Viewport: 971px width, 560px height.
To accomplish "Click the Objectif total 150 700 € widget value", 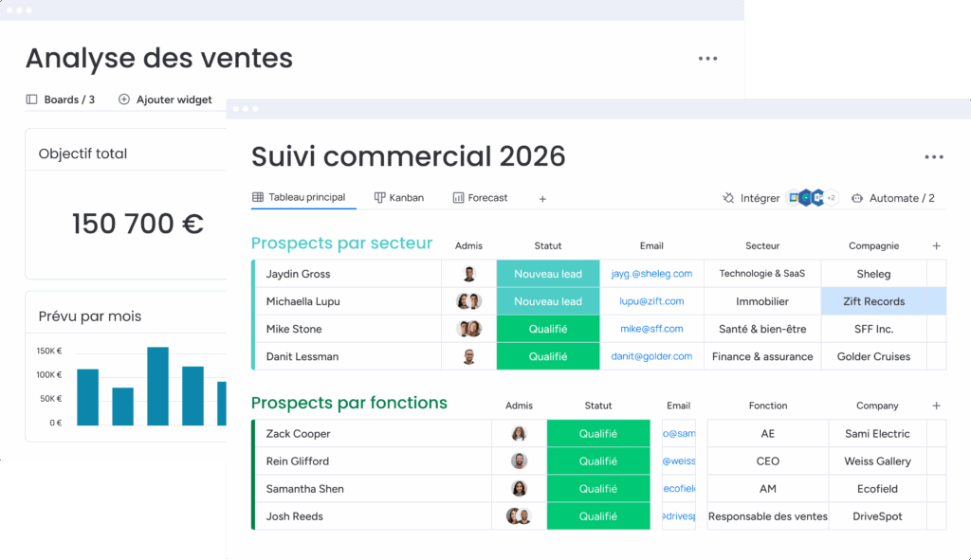I will tap(137, 224).
